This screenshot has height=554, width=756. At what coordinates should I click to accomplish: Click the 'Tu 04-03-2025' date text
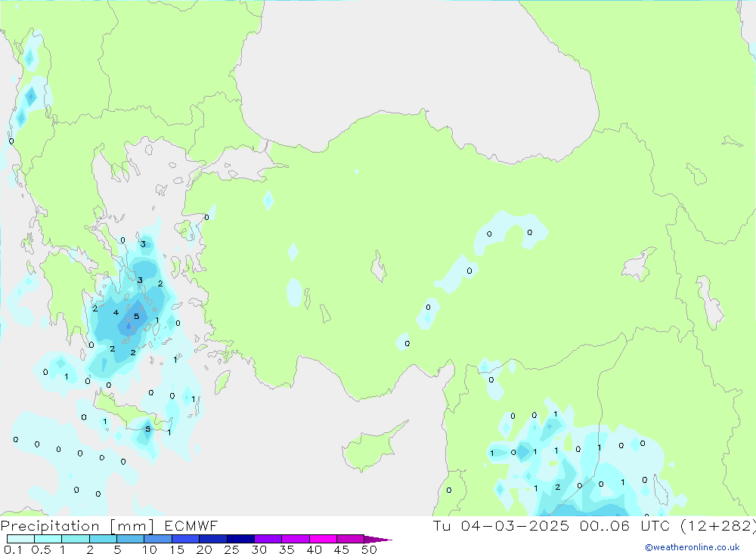click(501, 526)
